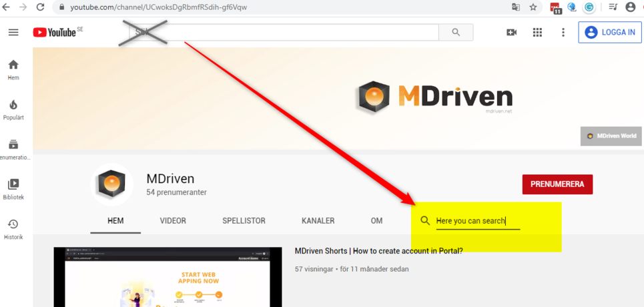
Task: Play the featured video thumbnail
Action: tap(168, 277)
